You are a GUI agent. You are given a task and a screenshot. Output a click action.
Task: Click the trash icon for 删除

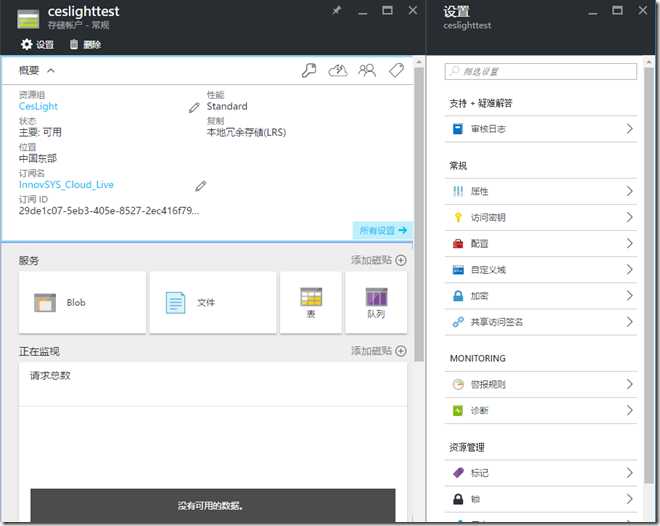(74, 44)
